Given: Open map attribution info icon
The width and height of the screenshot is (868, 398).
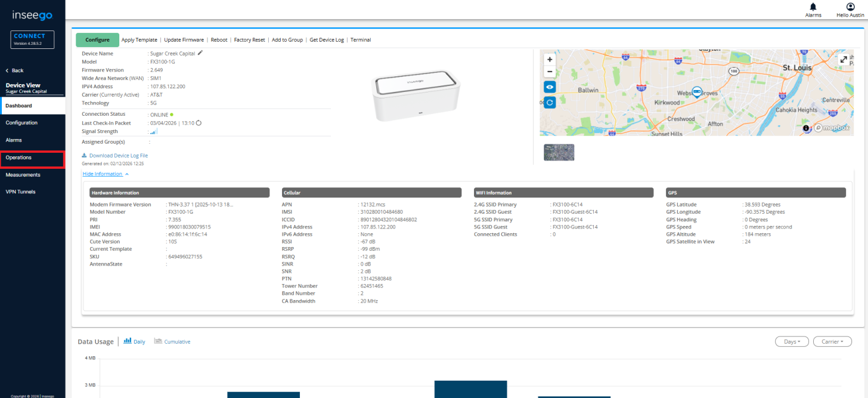Looking at the screenshot, I should pos(806,128).
